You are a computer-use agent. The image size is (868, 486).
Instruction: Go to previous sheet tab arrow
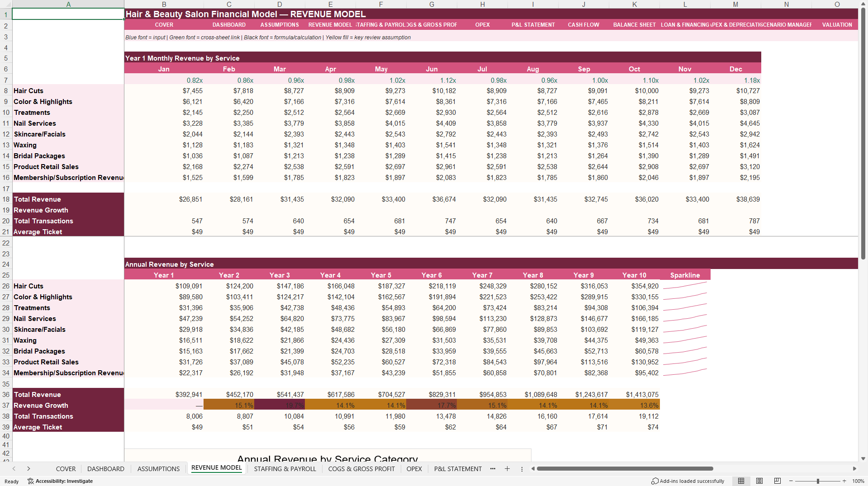(x=14, y=469)
